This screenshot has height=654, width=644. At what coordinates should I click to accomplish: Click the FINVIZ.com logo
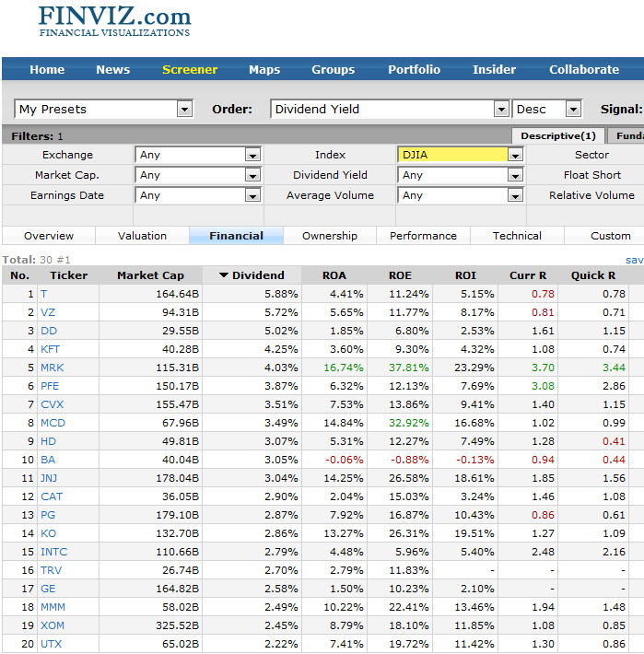114,21
